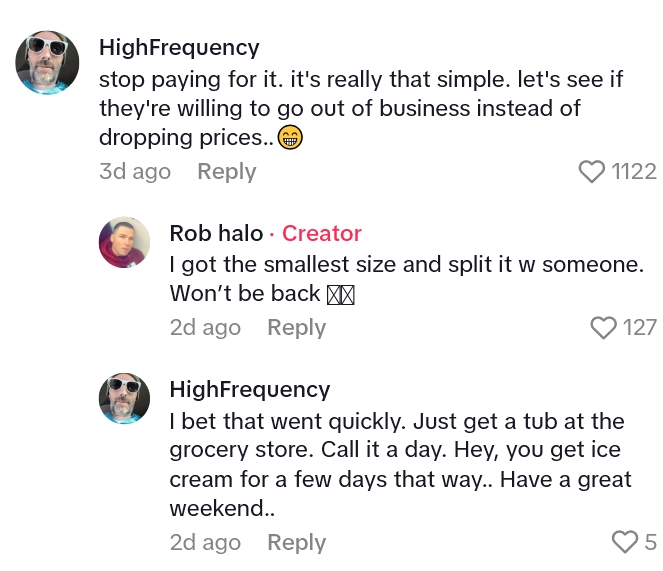The image size is (663, 571).
Task: Click HighFrequency's avatar beside "I bet that went quickly"
Action: 124,398
